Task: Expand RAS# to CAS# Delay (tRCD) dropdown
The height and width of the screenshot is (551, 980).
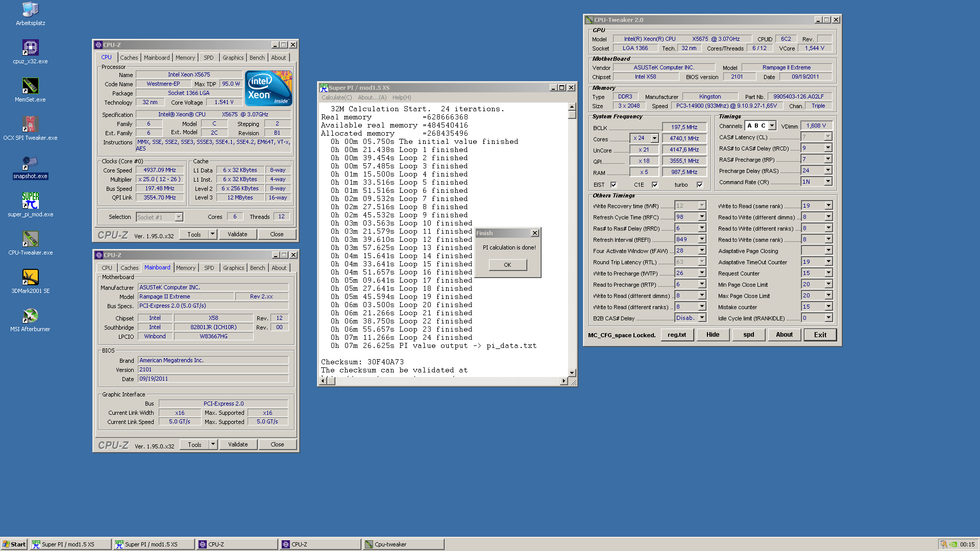Action: point(828,148)
